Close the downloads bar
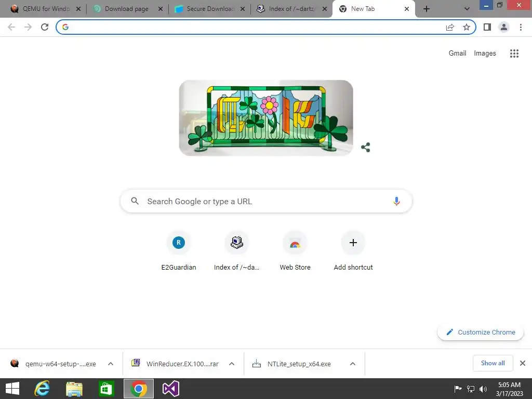The width and height of the screenshot is (532, 399). point(523,363)
